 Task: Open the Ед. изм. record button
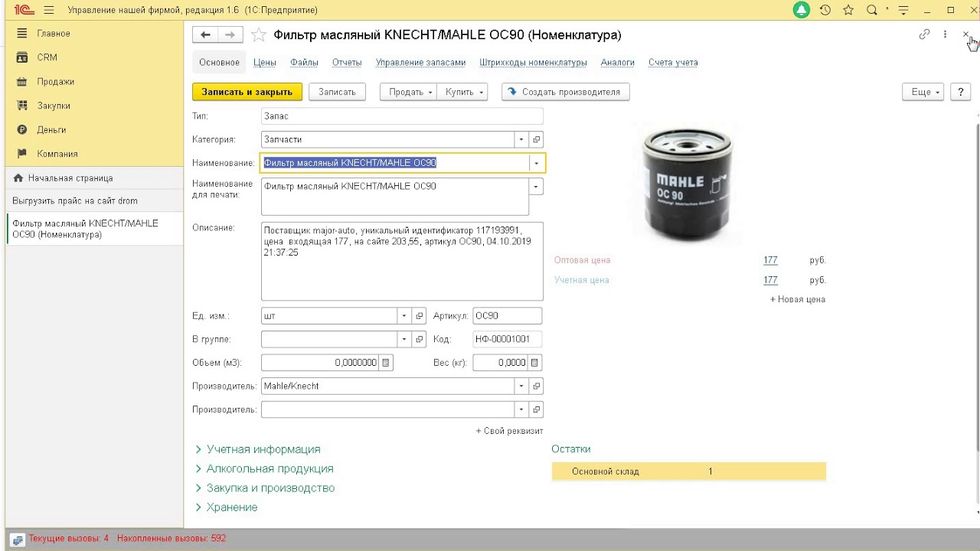419,316
